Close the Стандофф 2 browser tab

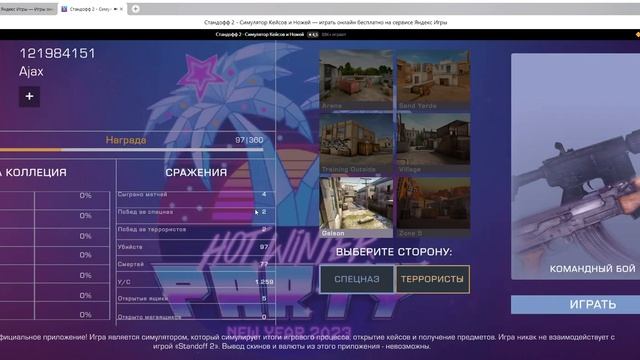click(121, 9)
